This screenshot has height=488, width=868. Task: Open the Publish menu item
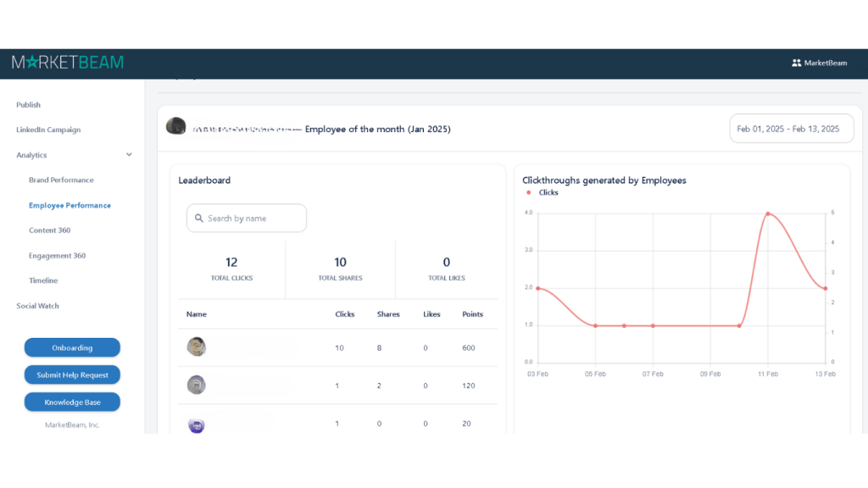pos(29,105)
